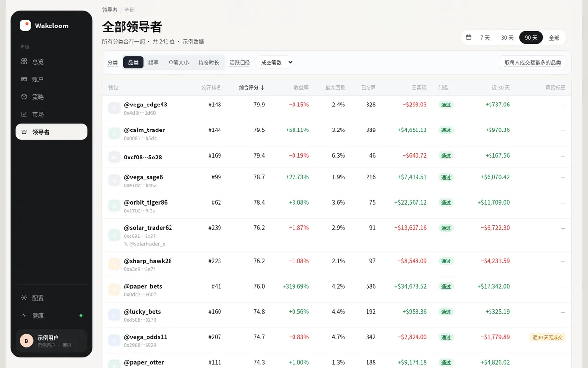The height and width of the screenshot is (368, 588).
Task: Open the 示例用户 account card
Action: point(51,341)
